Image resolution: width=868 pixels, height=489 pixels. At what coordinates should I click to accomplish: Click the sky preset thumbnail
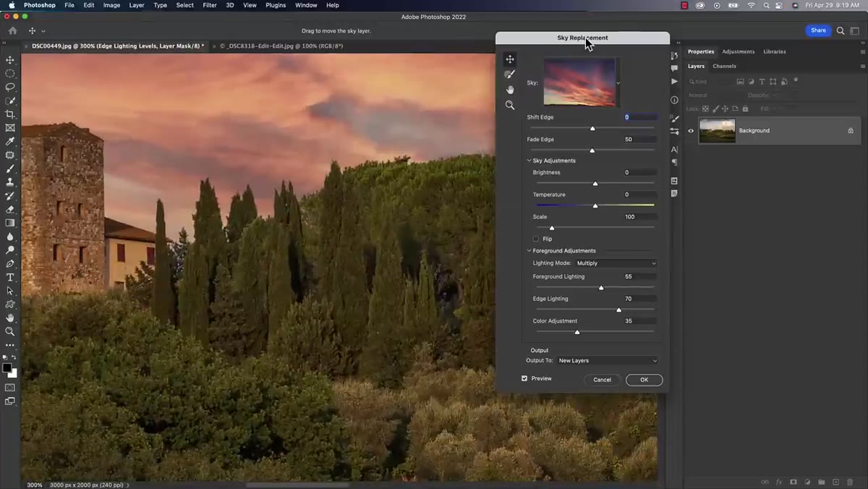[579, 82]
